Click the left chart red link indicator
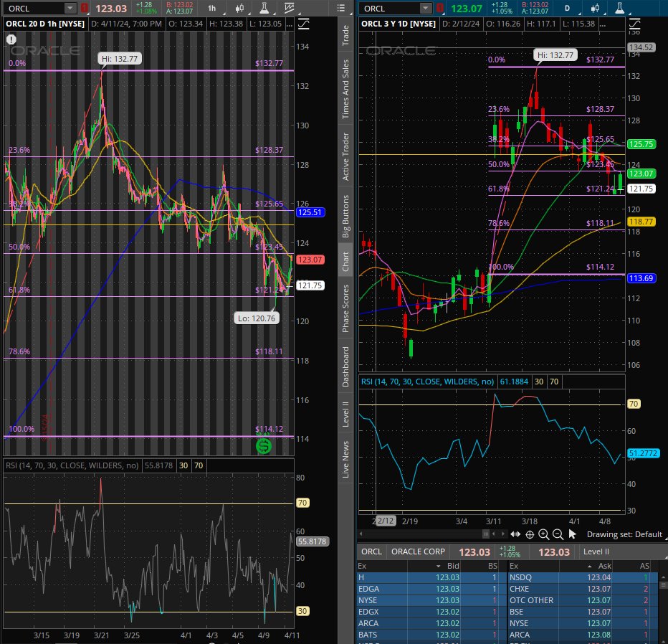 pyautogui.click(x=85, y=8)
